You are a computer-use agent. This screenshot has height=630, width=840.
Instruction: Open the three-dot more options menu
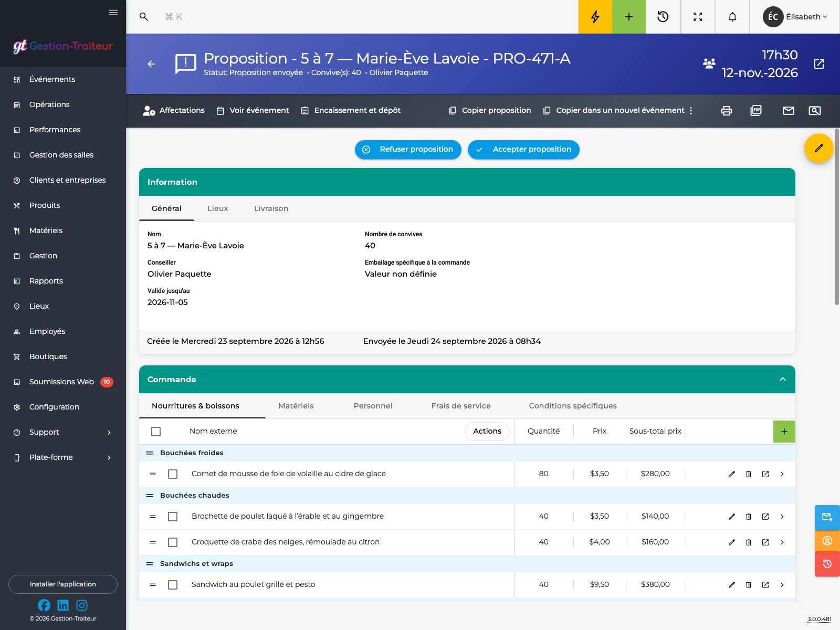[691, 111]
